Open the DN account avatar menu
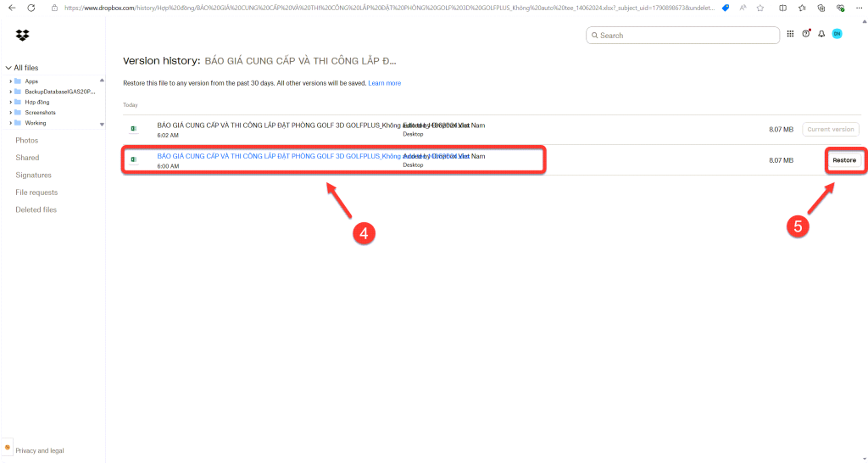 pos(837,35)
